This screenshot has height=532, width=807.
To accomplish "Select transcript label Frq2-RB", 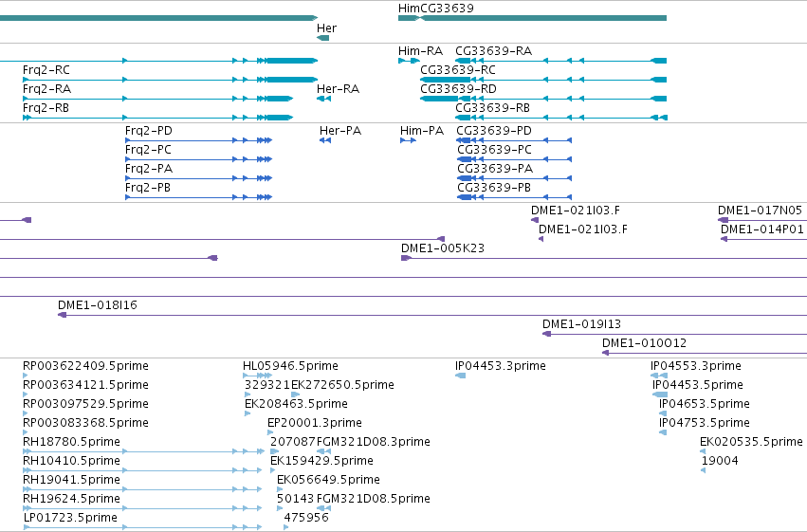I will 46,108.
